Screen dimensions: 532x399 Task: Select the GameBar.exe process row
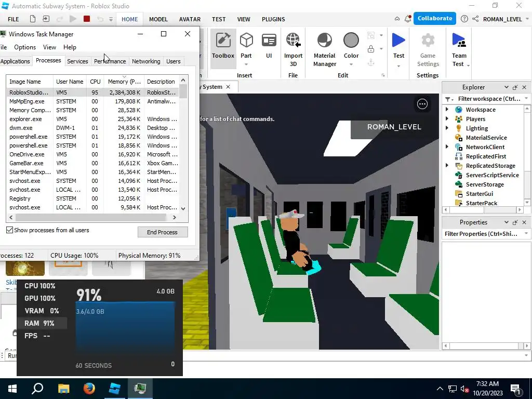click(x=92, y=163)
